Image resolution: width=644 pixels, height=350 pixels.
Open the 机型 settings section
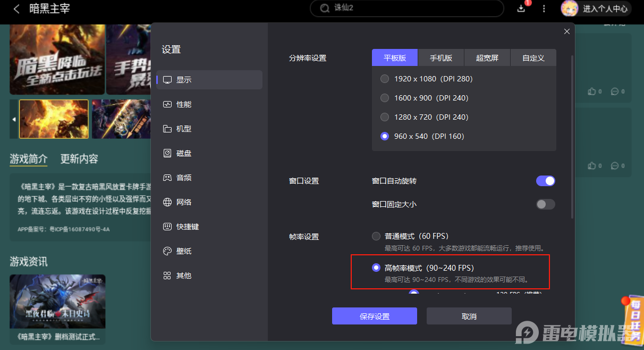(x=209, y=129)
